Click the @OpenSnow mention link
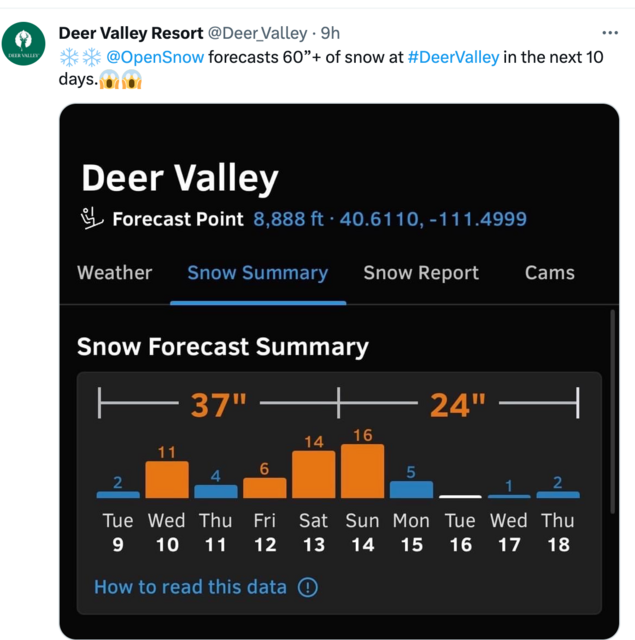Screen dimensions: 635x640 tap(155, 57)
